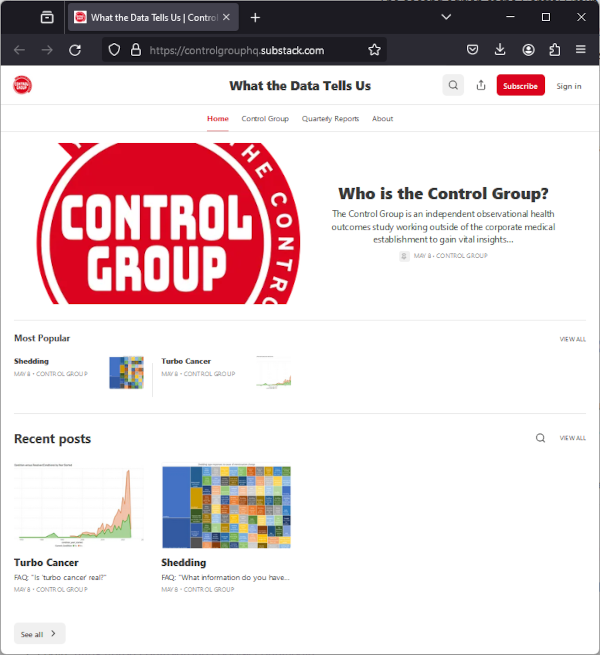Viewport: 600px width, 655px height.
Task: View all Recent posts
Action: tap(572, 438)
